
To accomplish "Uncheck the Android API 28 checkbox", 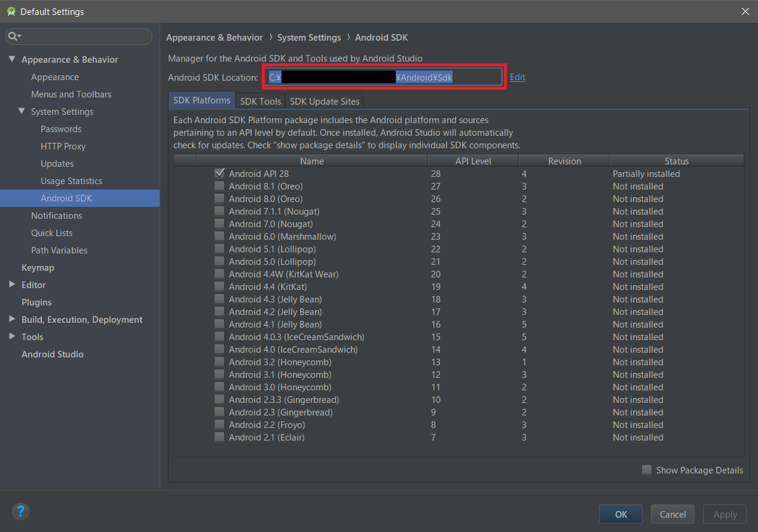I will pos(219,173).
